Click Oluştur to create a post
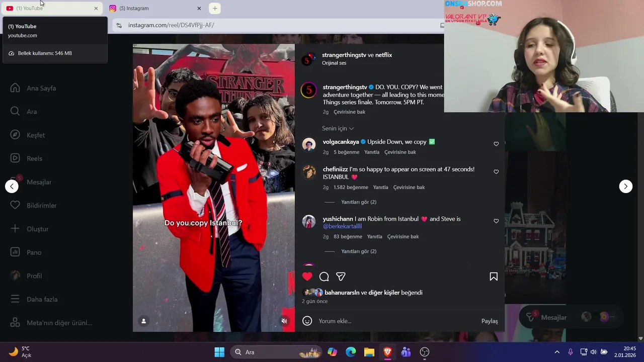Screen dimensions: 644x362 37,229
